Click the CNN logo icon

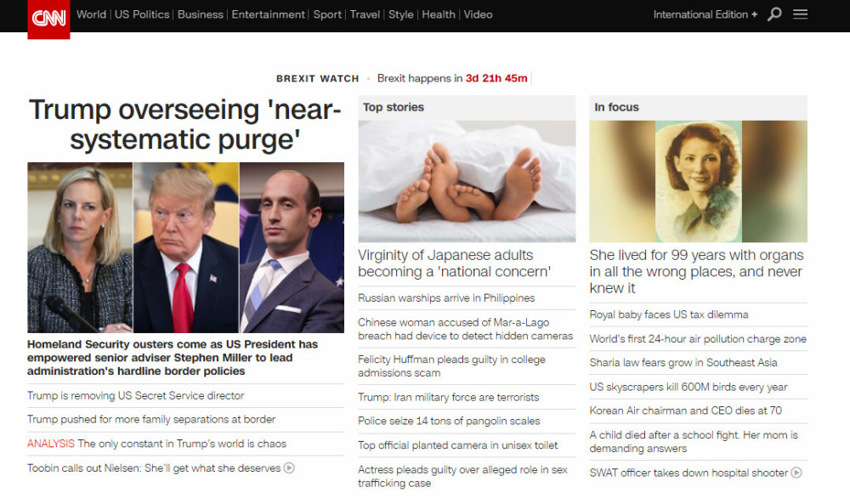48,19
